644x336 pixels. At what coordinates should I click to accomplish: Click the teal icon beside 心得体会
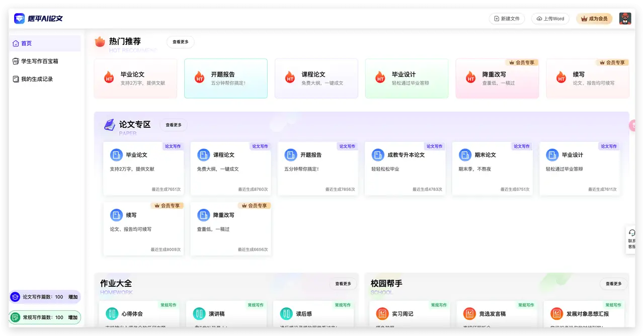pyautogui.click(x=112, y=314)
